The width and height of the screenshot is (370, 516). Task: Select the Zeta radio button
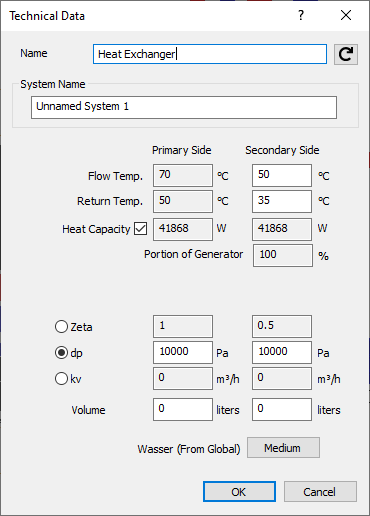61,327
